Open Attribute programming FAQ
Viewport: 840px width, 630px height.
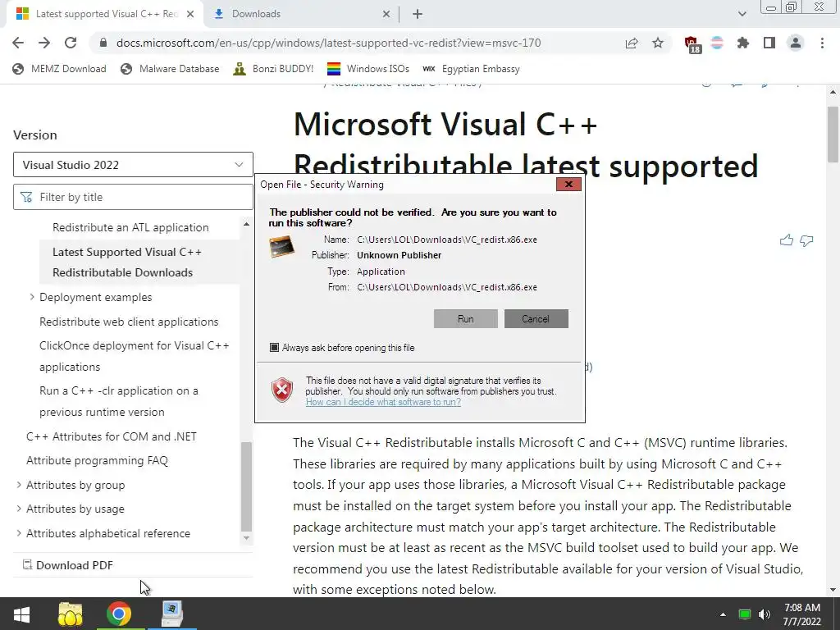[97, 461]
